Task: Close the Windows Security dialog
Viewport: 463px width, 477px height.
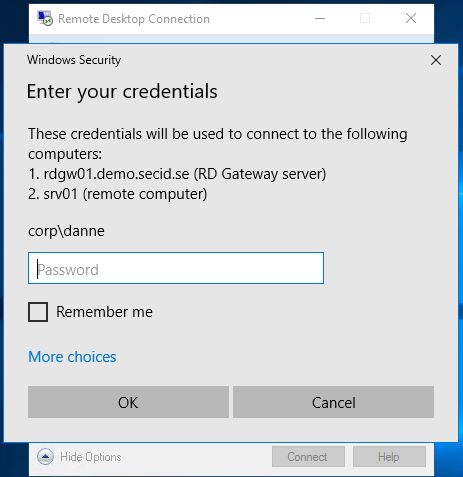Action: click(x=436, y=60)
